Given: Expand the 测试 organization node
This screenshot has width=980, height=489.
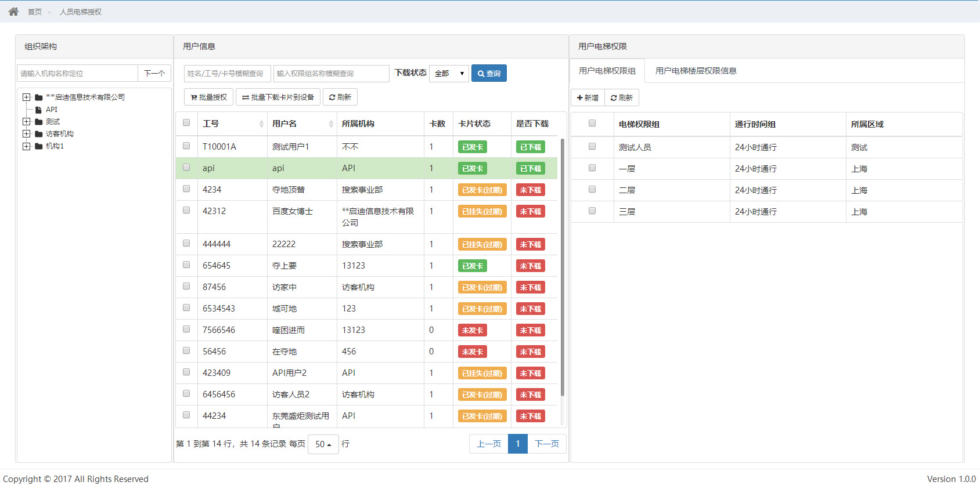Looking at the screenshot, I should point(26,122).
